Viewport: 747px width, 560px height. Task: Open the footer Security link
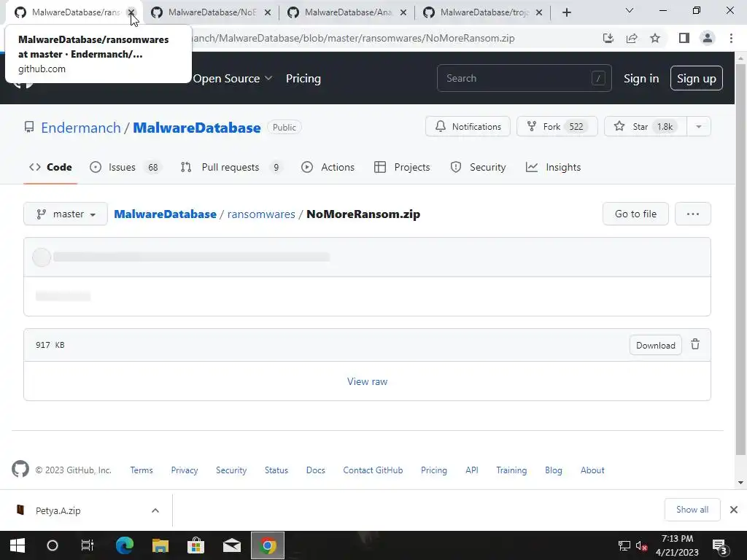(231, 470)
